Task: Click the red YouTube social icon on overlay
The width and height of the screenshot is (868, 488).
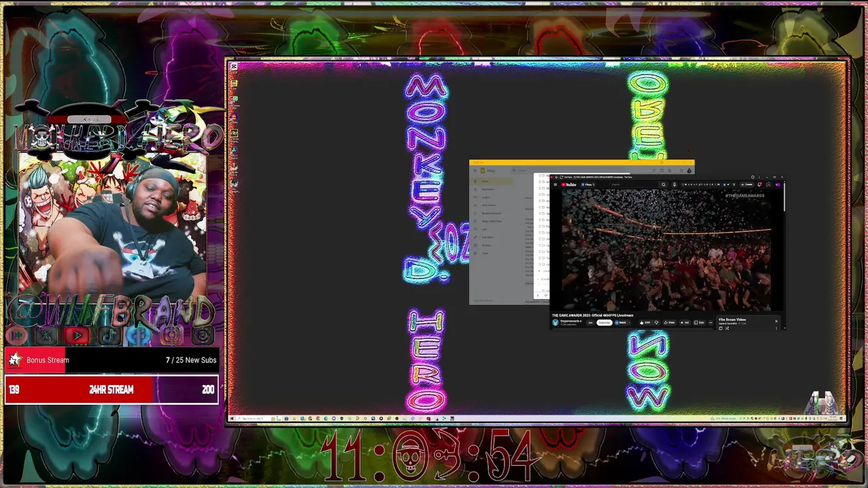Action: point(77,335)
